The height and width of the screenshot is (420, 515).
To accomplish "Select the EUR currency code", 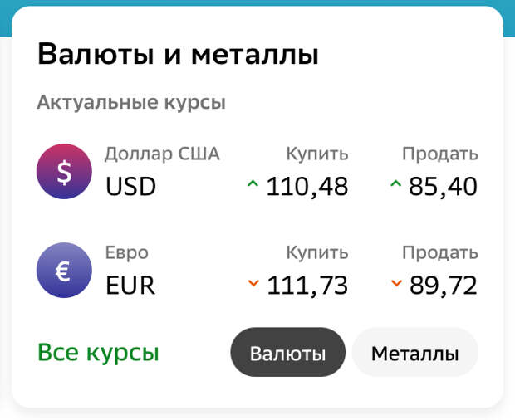I will (130, 286).
